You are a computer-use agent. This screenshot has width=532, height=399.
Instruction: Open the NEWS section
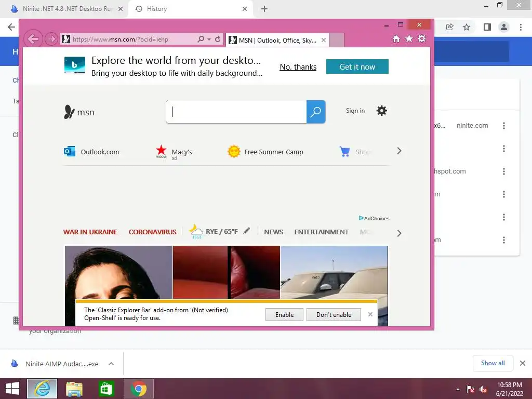pos(273,232)
